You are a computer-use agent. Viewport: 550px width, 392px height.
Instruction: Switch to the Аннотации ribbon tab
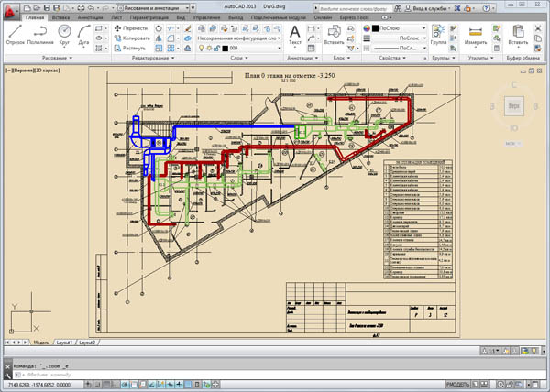coord(91,16)
